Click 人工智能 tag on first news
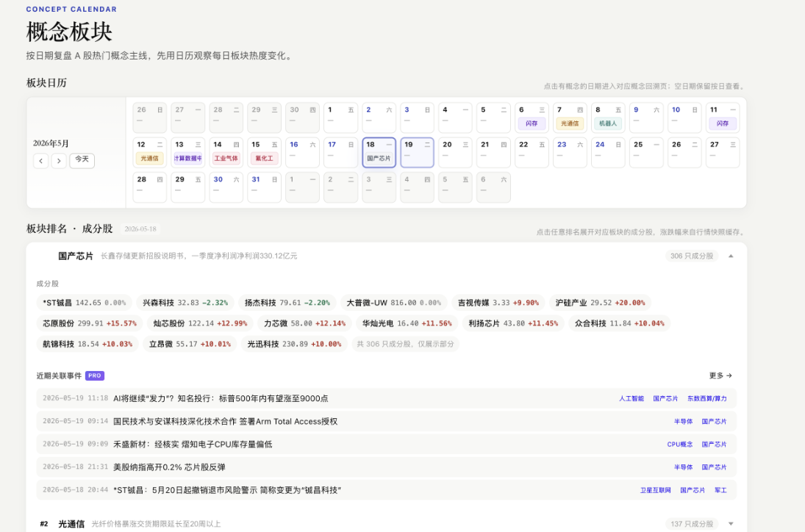 point(631,398)
